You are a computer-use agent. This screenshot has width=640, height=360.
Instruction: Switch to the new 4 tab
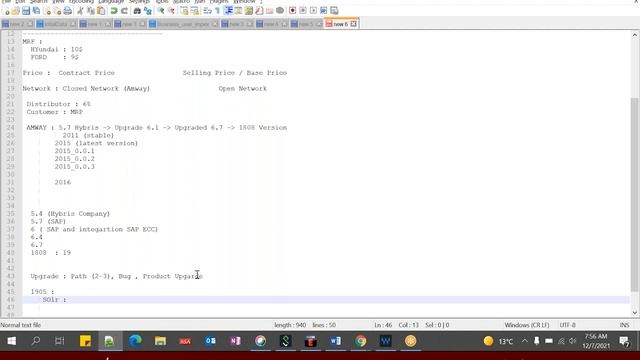[x=270, y=24]
